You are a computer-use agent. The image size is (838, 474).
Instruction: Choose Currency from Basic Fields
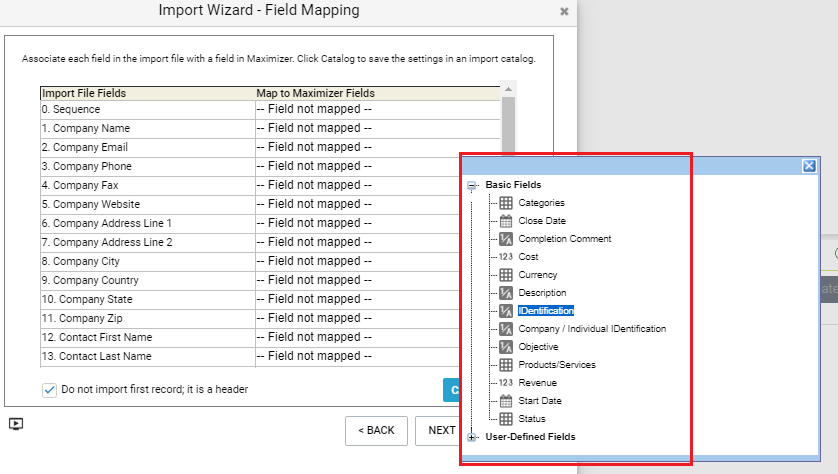coord(538,275)
